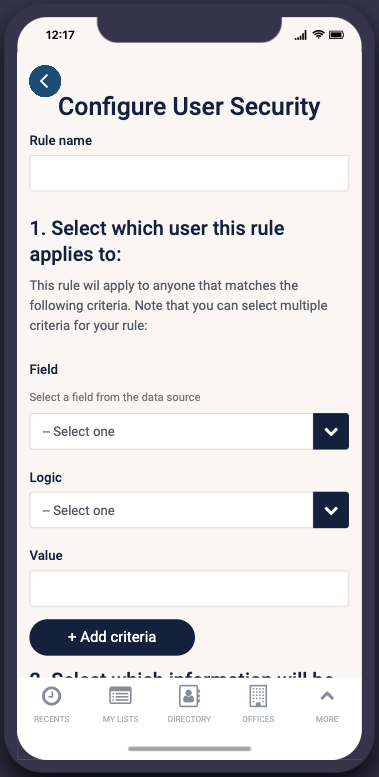Tap the home indicator bar

189,748
